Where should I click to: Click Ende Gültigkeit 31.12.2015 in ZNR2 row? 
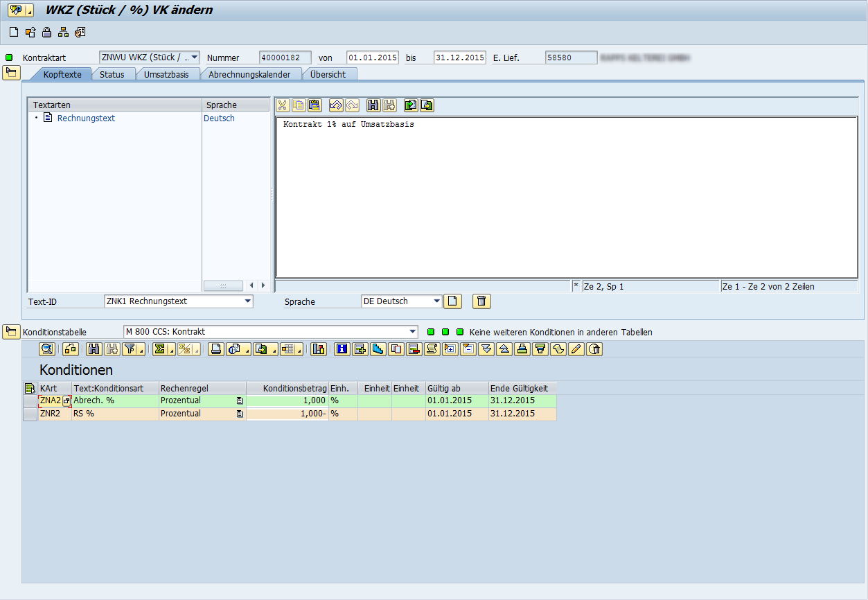pos(523,414)
